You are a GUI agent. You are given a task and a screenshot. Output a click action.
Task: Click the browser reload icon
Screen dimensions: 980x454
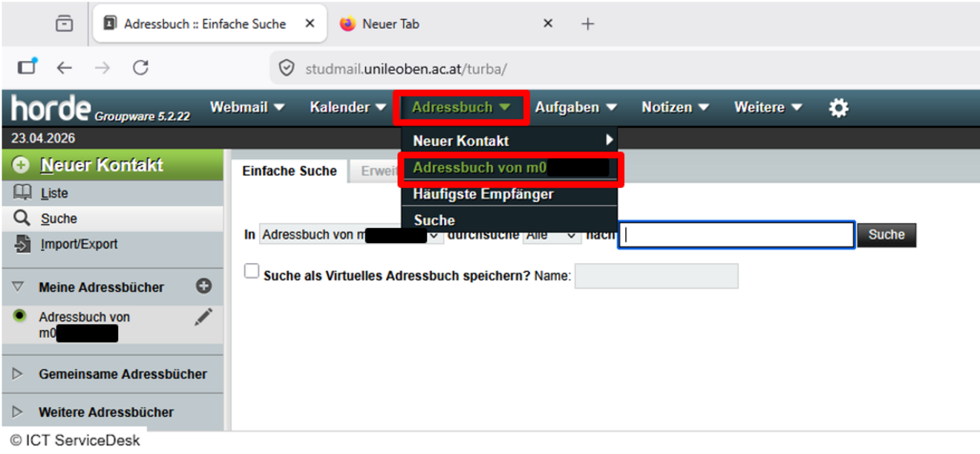click(140, 68)
